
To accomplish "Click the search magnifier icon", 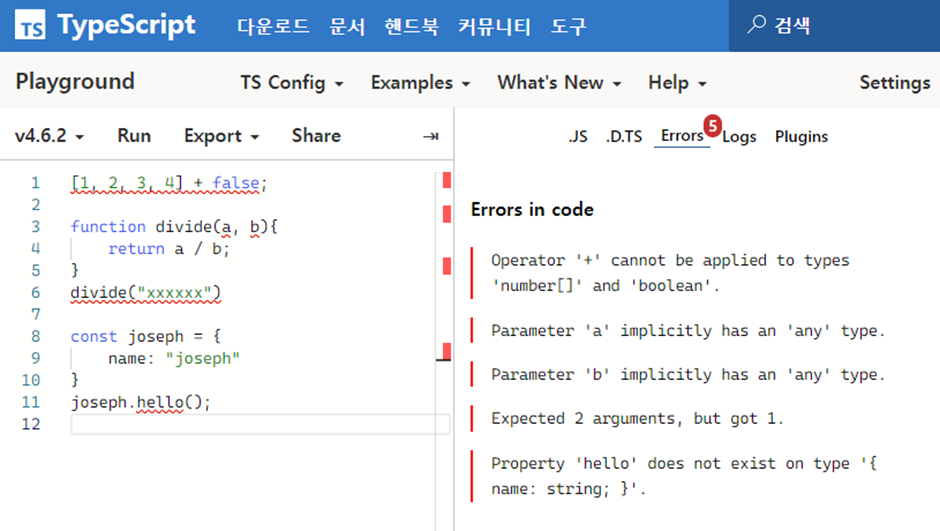I will [x=757, y=25].
